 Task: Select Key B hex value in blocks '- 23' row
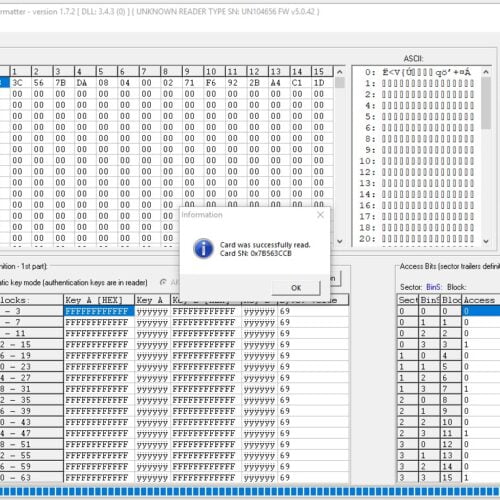coord(206,367)
